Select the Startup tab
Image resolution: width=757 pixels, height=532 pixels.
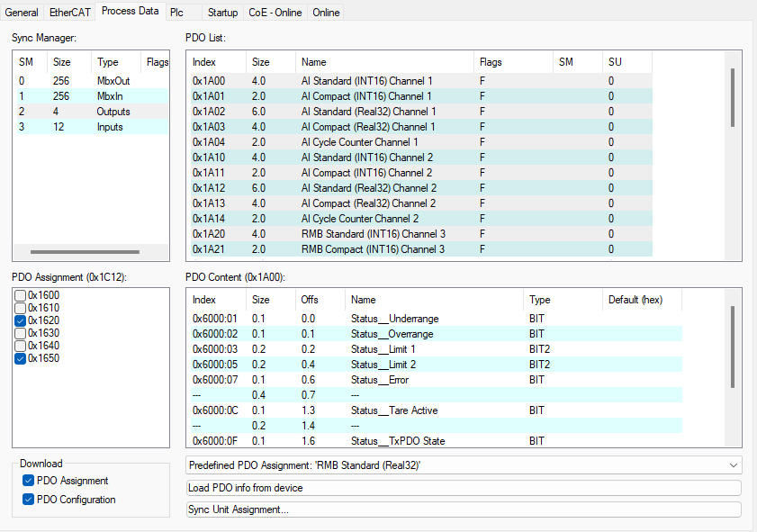pos(222,12)
